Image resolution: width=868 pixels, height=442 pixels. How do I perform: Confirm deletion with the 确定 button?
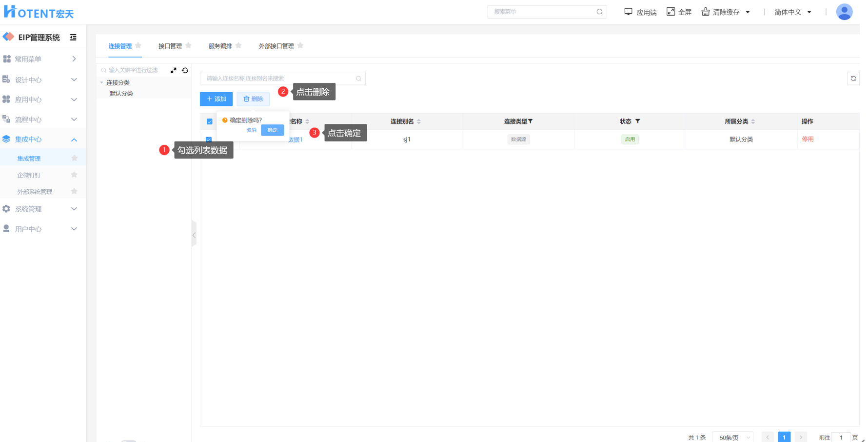point(273,130)
